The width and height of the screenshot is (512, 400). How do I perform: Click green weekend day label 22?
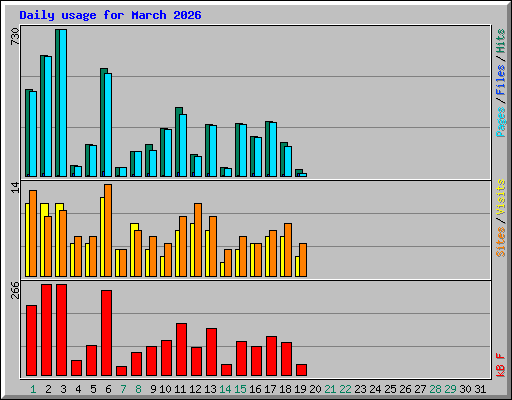tap(345, 389)
